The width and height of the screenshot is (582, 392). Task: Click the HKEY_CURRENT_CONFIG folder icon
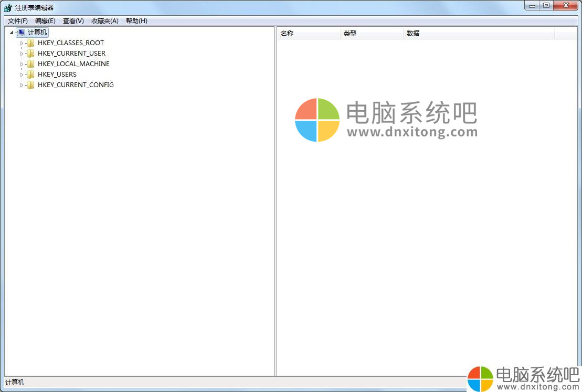click(x=31, y=85)
